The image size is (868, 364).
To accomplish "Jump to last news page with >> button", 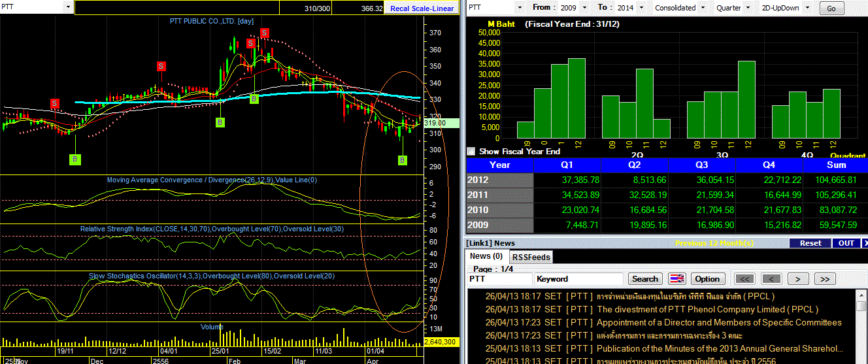I will pos(825,279).
